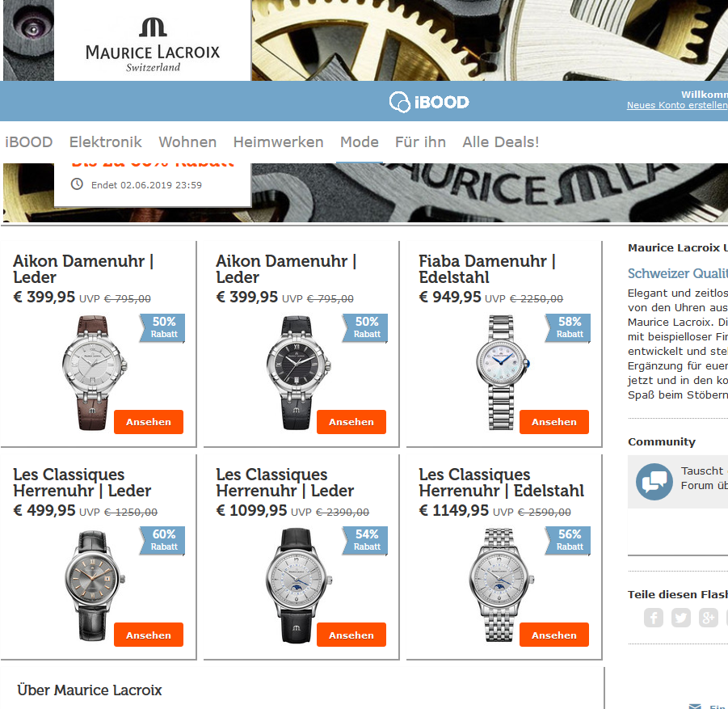Click the Les Classiques Edelstahl watch image

point(500,585)
